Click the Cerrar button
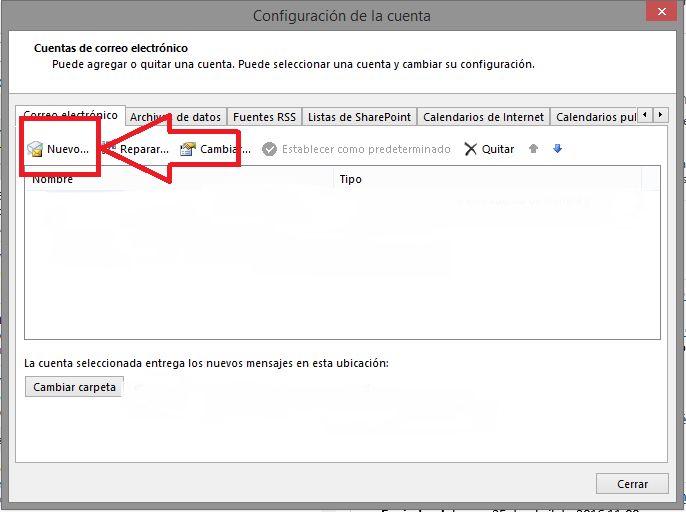The width and height of the screenshot is (686, 512). pos(632,483)
